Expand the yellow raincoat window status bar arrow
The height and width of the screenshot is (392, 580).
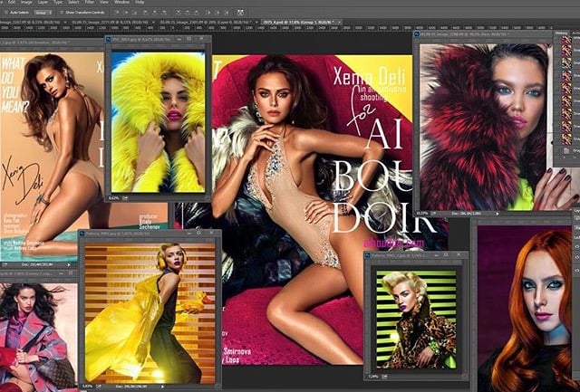point(162,387)
